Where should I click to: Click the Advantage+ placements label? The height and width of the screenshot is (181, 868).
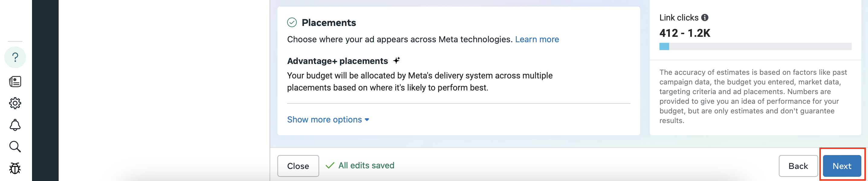[x=337, y=61]
